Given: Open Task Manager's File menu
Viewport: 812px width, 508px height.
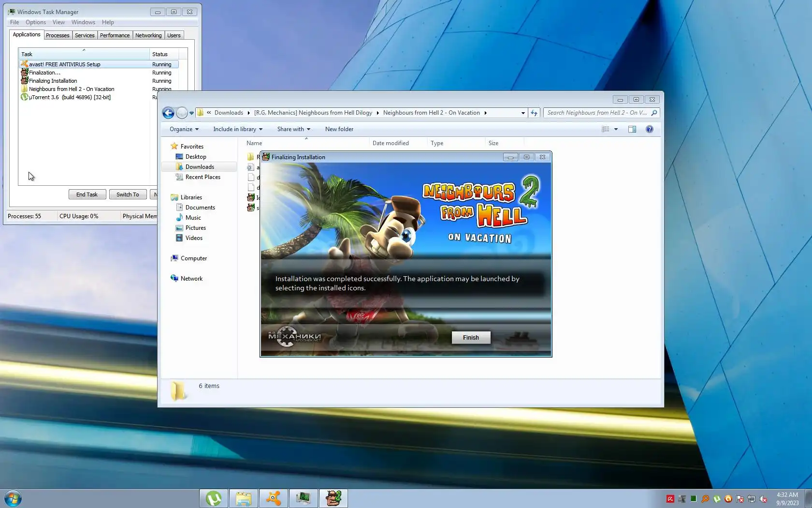Looking at the screenshot, I should (x=14, y=22).
